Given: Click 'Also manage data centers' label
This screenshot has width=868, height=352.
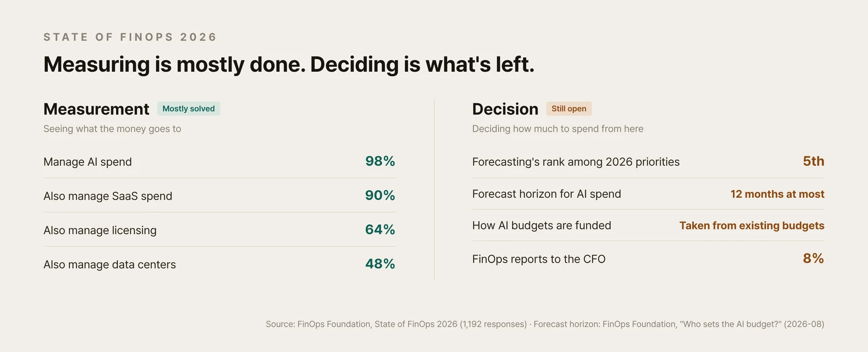Looking at the screenshot, I should point(110,265).
